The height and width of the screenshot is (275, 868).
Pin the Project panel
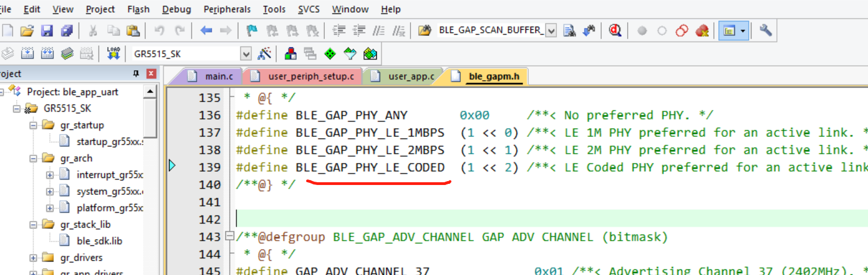pyautogui.click(x=136, y=73)
